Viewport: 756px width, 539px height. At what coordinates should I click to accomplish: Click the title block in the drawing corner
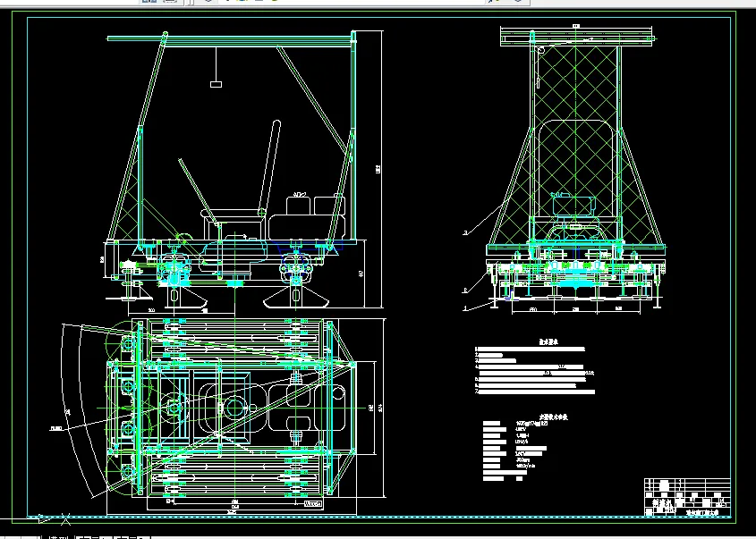click(687, 498)
